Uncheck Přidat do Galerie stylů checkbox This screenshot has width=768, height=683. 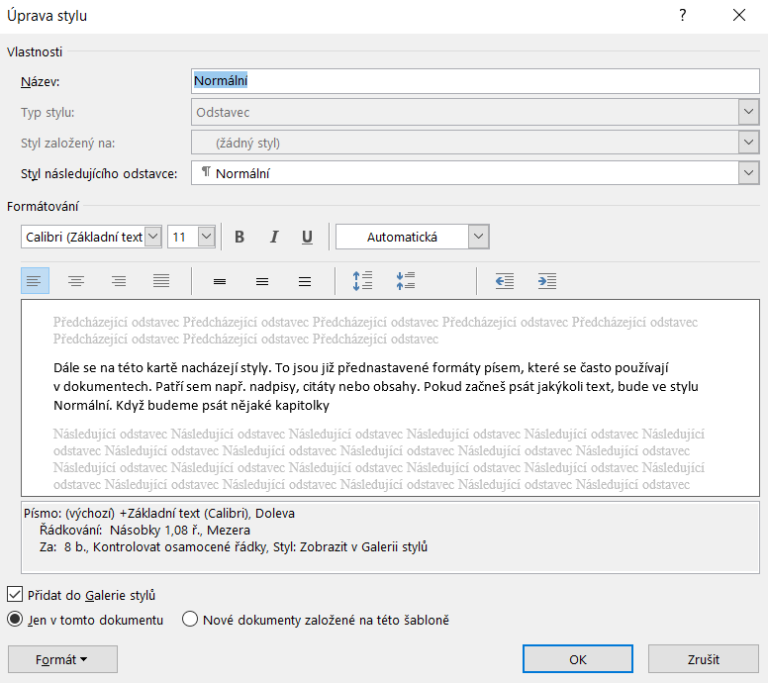15,595
